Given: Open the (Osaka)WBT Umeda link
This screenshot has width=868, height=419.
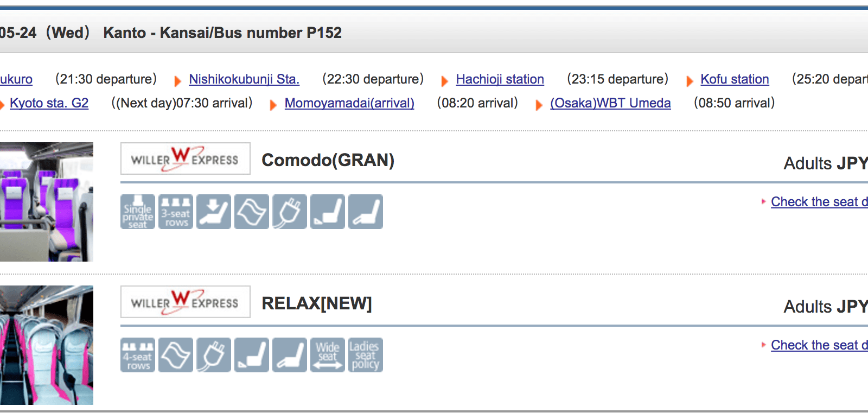Looking at the screenshot, I should [x=610, y=103].
